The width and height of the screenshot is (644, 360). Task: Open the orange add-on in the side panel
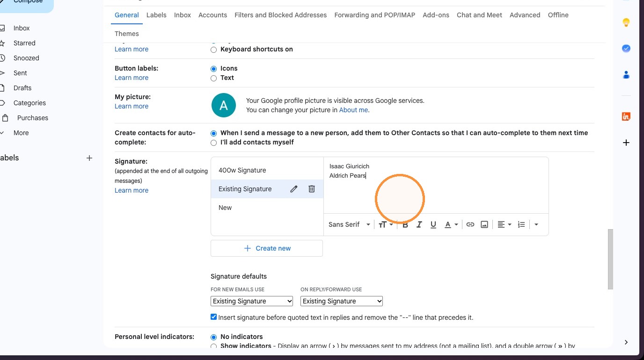(626, 116)
